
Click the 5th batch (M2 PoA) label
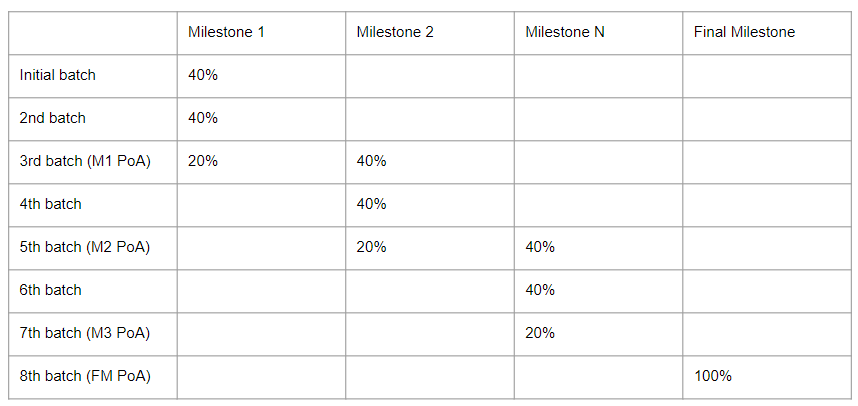pyautogui.click(x=85, y=247)
